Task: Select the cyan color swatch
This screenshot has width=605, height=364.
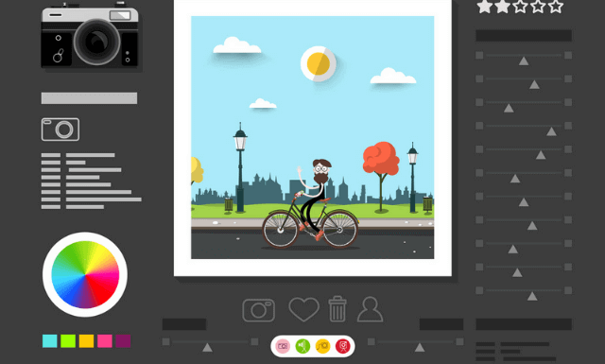Action: click(50, 341)
